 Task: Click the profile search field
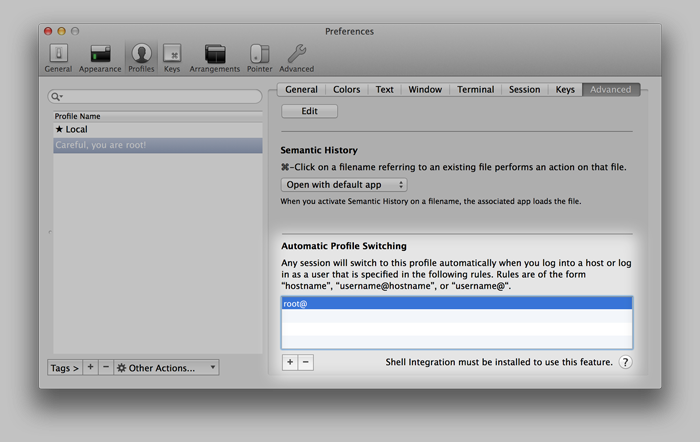point(155,97)
